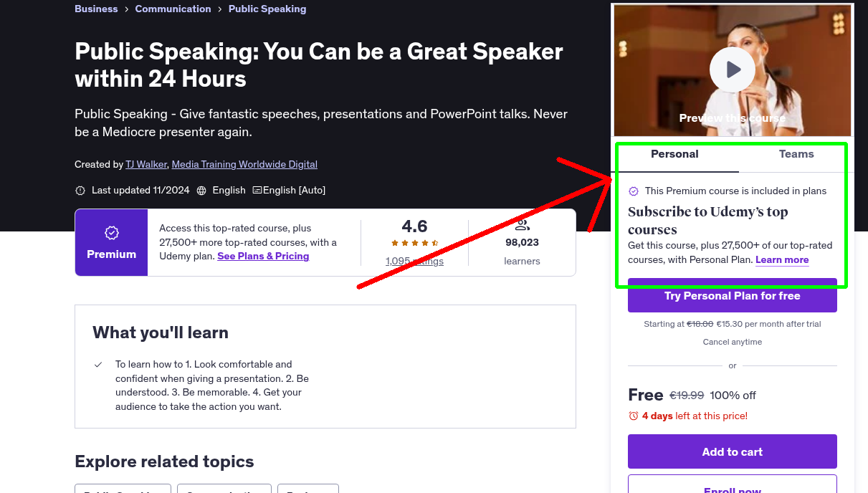The image size is (868, 493).
Task: Open TJ Walker's instructor profile
Action: 146,164
